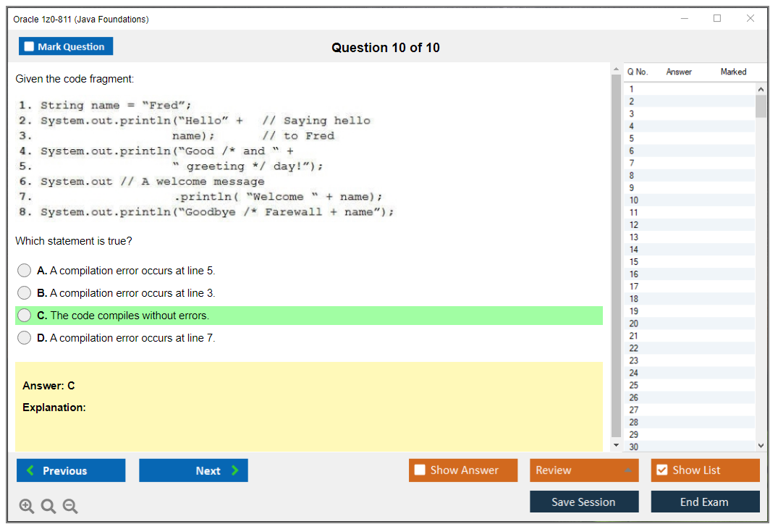Click the Show List checkbox icon
The height and width of the screenshot is (532, 778).
(661, 470)
